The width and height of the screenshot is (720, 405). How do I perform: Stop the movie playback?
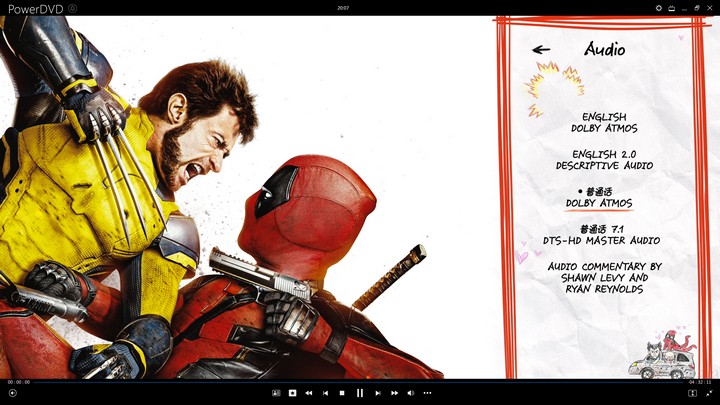342,393
